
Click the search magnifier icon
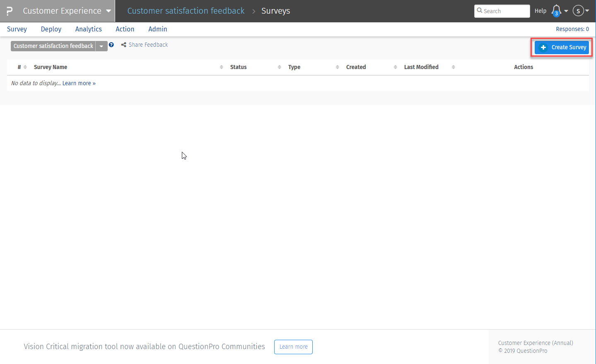click(x=479, y=11)
